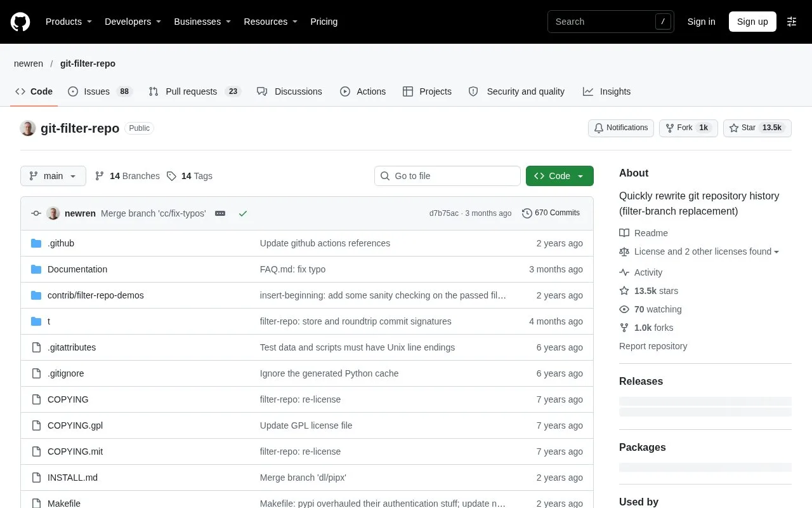Viewport: 812px width, 508px height.
Task: Open the Pricing link
Action: pyautogui.click(x=324, y=22)
